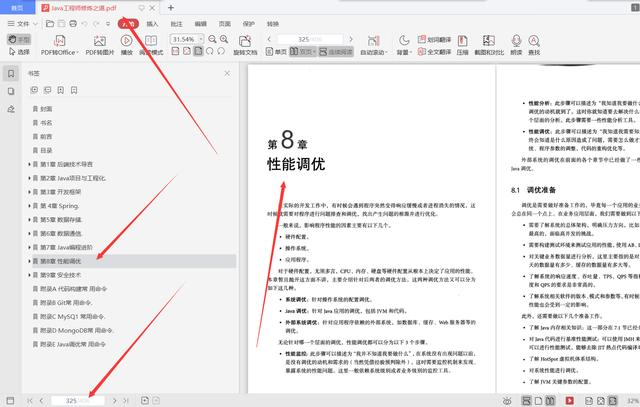Switch to the Insert tab
Viewport: 640px width, 407px height.
pyautogui.click(x=152, y=24)
